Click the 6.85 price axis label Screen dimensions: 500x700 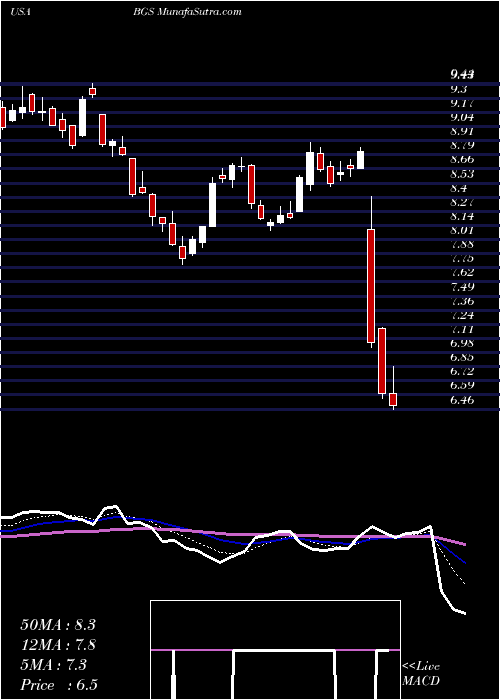coord(464,357)
